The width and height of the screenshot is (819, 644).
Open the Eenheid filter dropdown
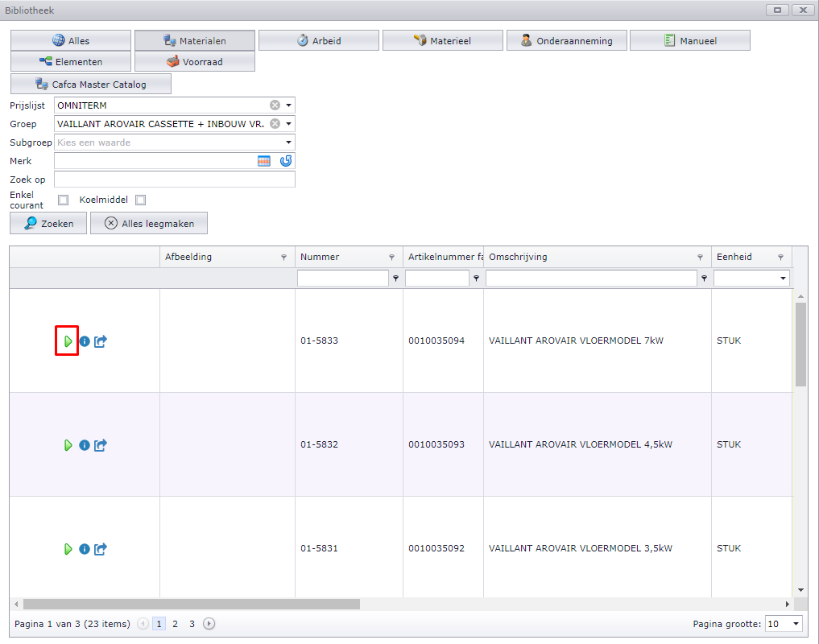click(783, 279)
